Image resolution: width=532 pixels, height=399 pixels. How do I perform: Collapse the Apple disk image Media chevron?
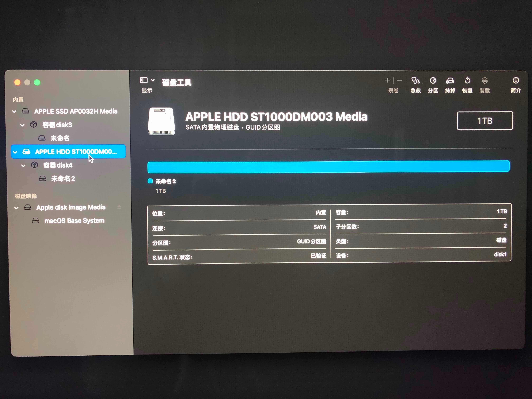[x=16, y=208]
